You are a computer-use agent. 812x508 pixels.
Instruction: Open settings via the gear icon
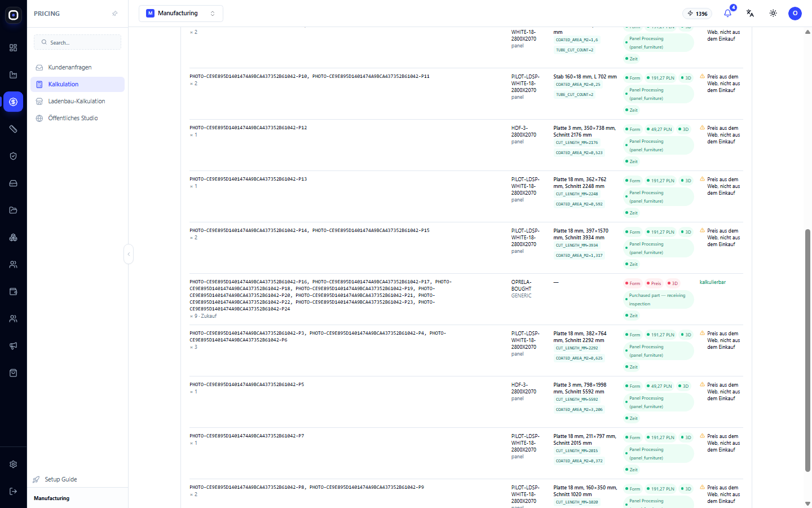tap(14, 465)
